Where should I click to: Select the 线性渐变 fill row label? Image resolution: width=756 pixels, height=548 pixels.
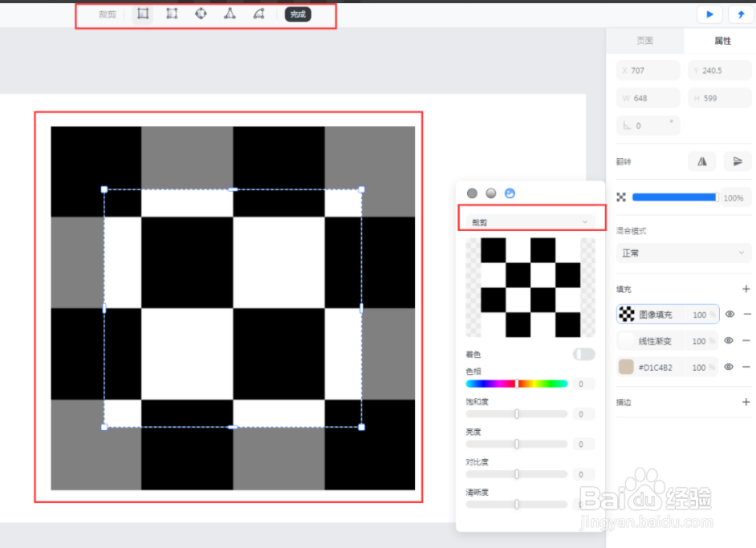coord(655,341)
